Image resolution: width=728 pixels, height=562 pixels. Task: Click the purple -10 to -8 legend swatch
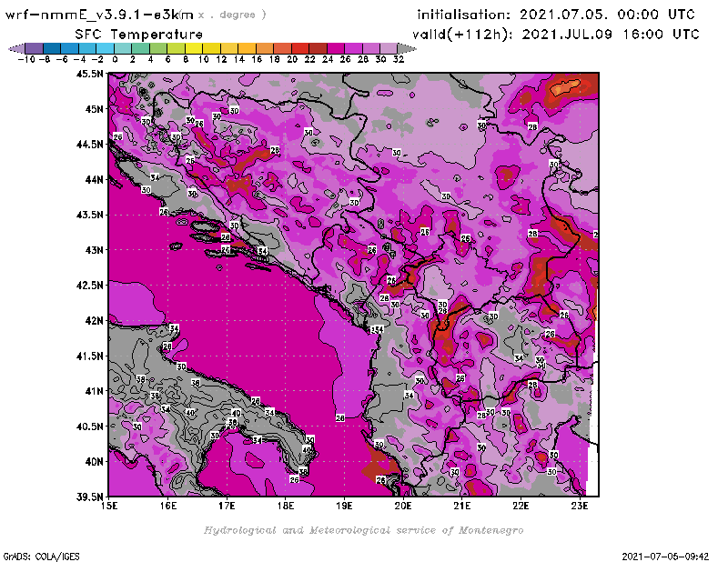(35, 48)
